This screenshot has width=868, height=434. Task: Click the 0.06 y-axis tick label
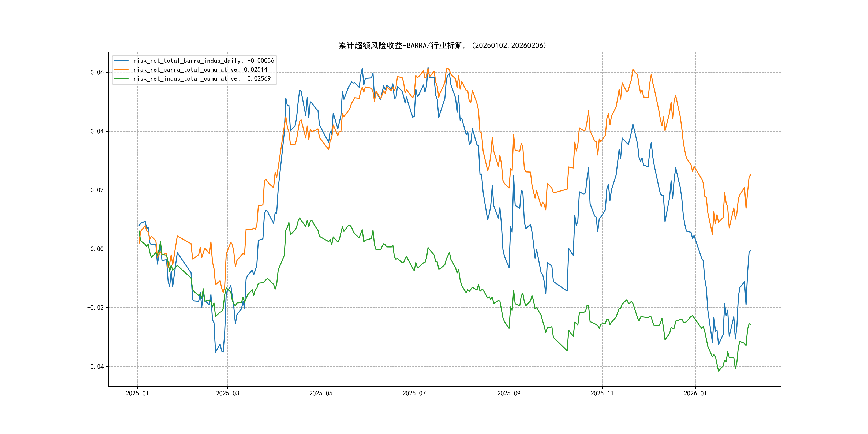pyautogui.click(x=97, y=72)
